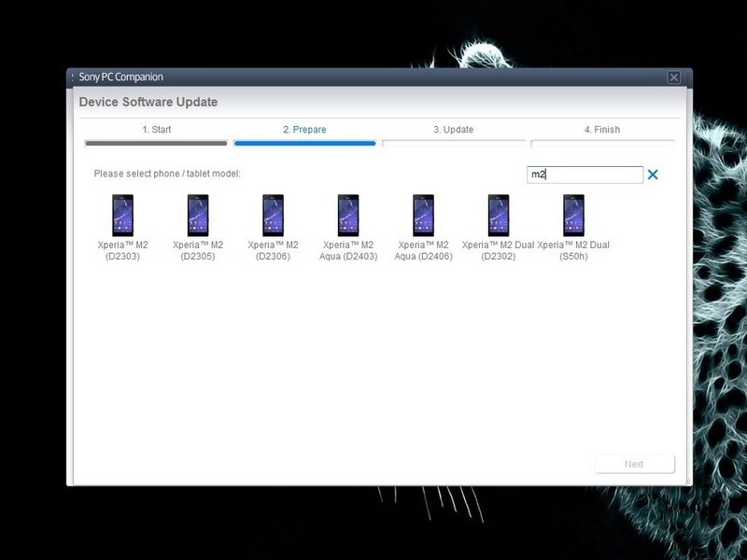The width and height of the screenshot is (747, 560).
Task: Select the Xperia M2 Dual (D2302) icon
Action: (499, 216)
